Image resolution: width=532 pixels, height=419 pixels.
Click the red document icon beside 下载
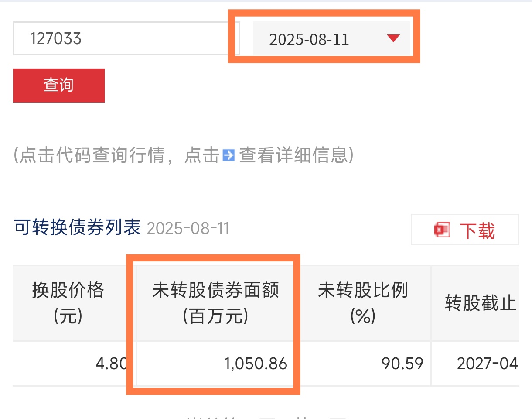coord(442,230)
